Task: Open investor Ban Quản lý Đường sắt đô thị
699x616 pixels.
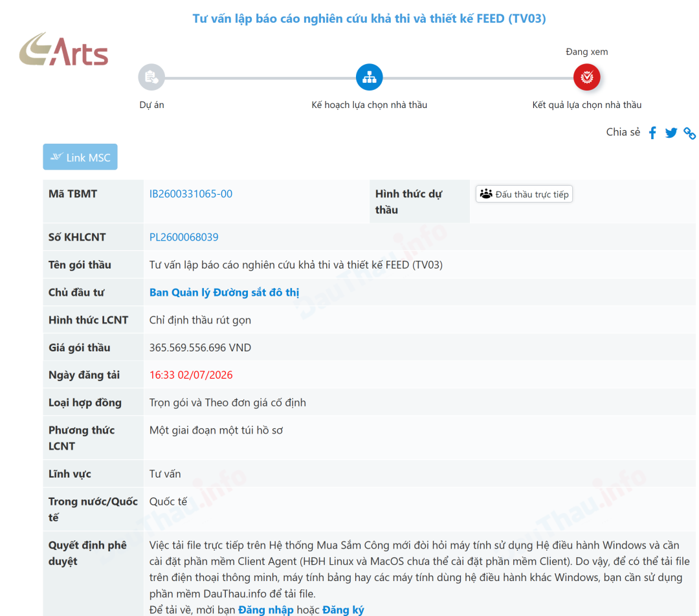Action: (x=224, y=292)
